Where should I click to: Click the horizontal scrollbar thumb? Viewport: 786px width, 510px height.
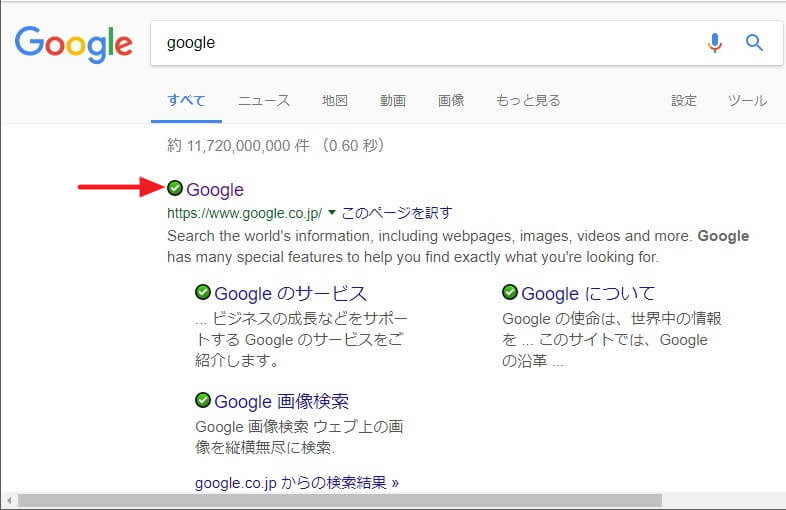(340, 500)
